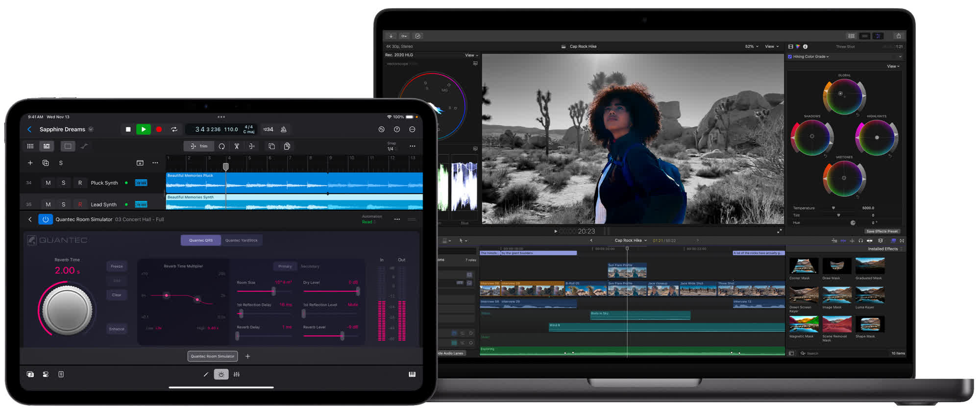Mute the Lead Synth track
Viewport: 980px width, 411px height.
click(x=48, y=204)
